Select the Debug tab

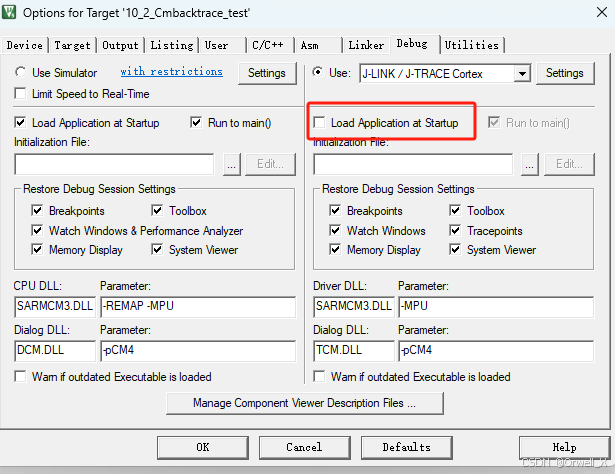point(414,44)
